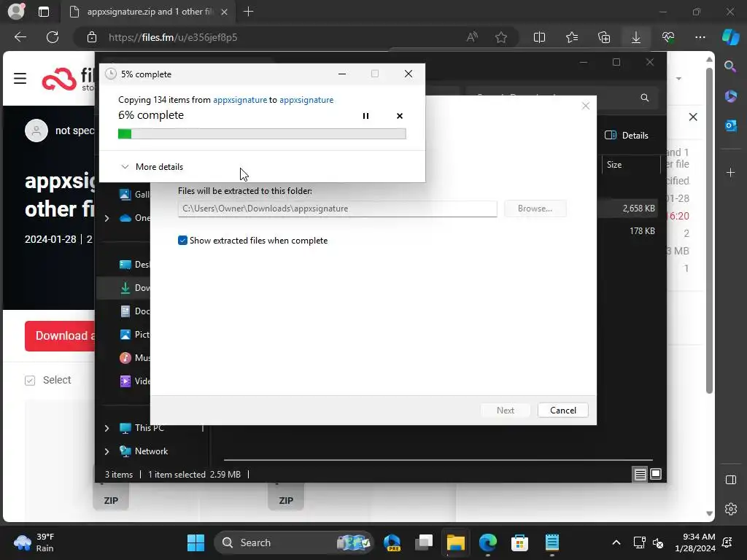Open Microsoft Store from taskbar

tap(519, 542)
